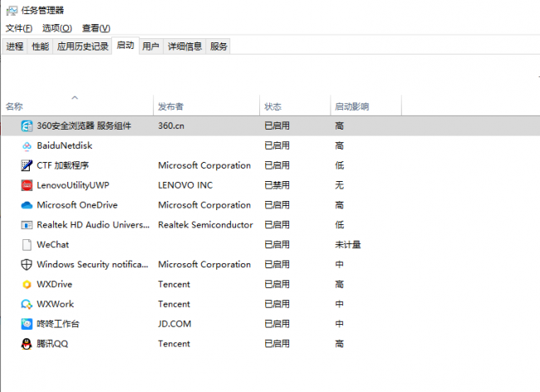Click the 高 impact of 腾讯QQ
540x392 pixels.
click(x=339, y=344)
